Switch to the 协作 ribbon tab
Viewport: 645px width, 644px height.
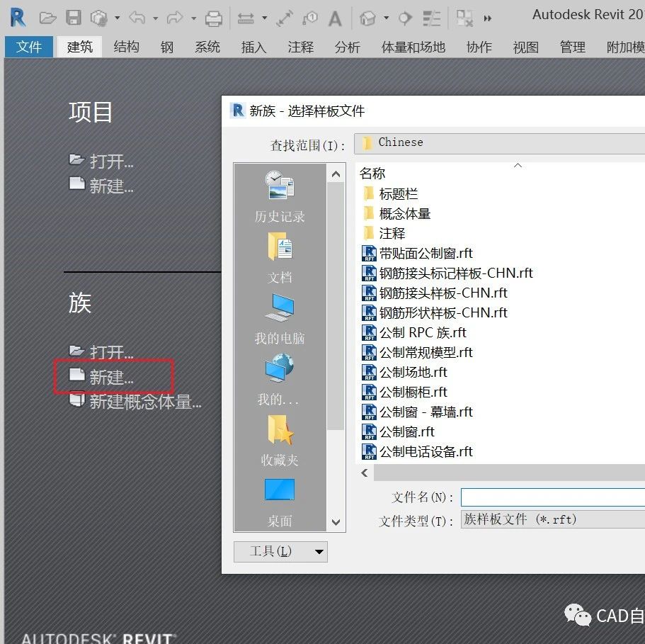pos(479,47)
